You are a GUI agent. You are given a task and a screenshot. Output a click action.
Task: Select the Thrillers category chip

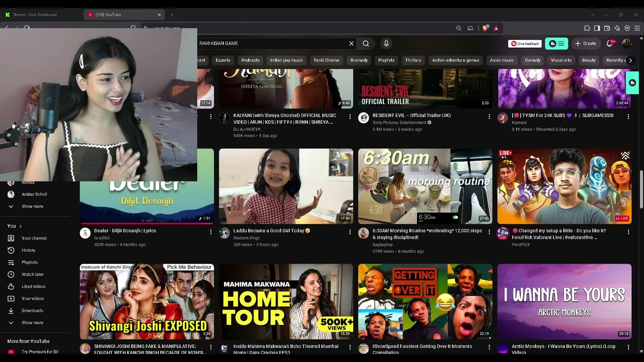(x=413, y=60)
